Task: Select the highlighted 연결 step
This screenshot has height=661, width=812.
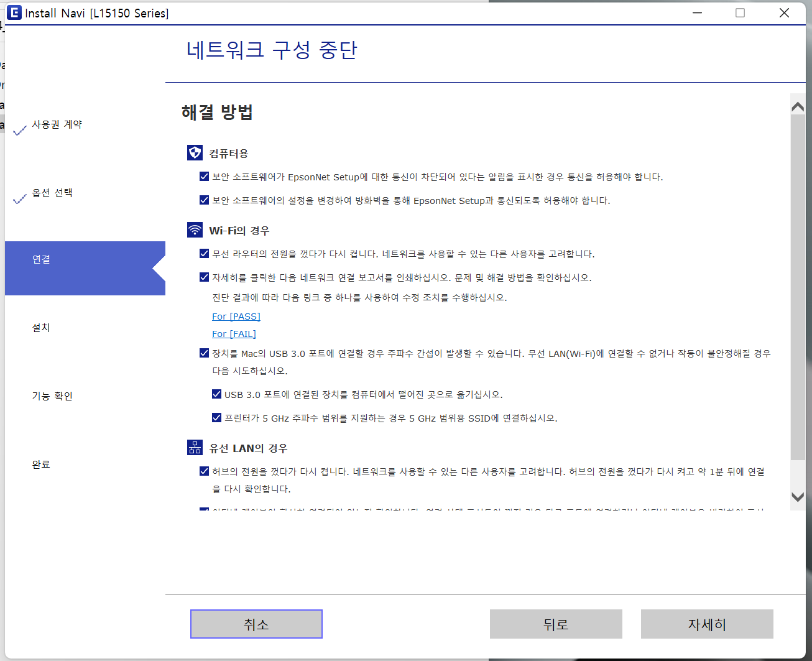Action: click(85, 268)
